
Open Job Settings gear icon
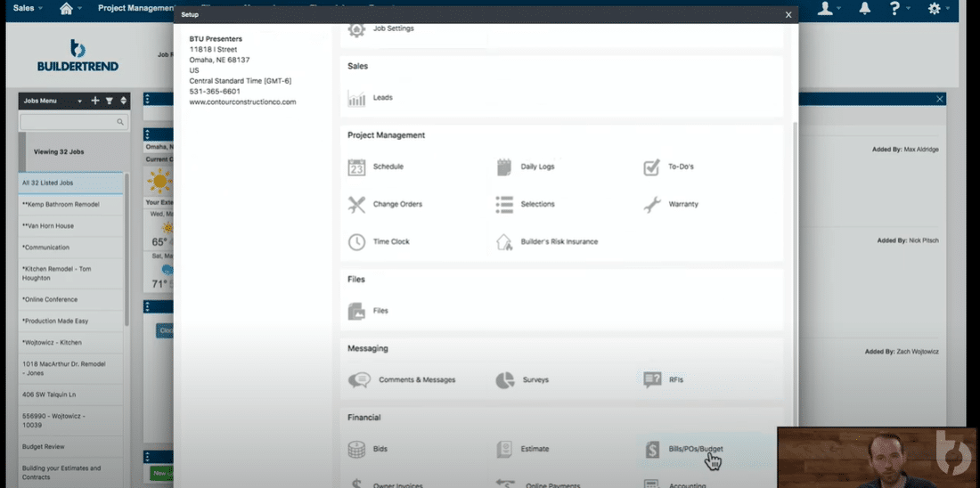click(356, 30)
